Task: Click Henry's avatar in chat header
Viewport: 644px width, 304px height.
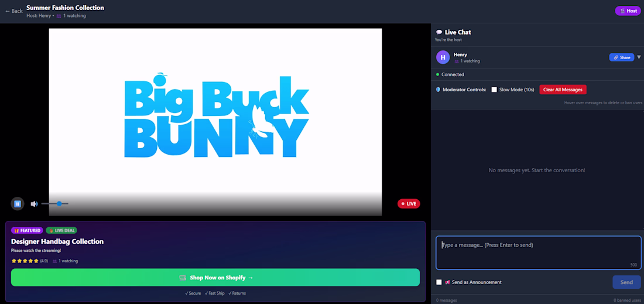Action: click(x=443, y=57)
